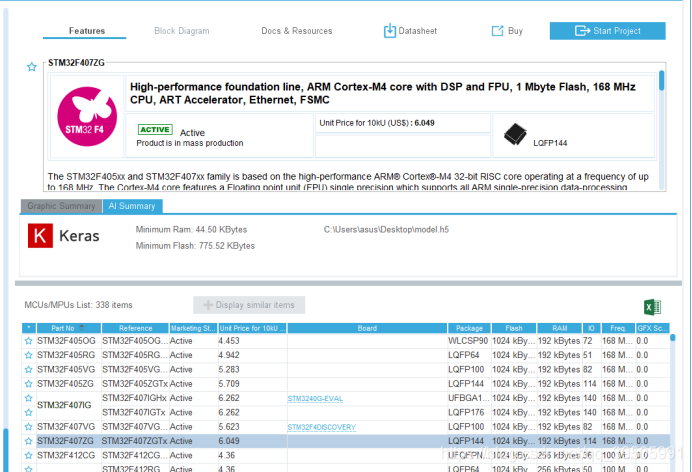Star the STM32F407VG row
692x472 pixels.
tap(29, 427)
